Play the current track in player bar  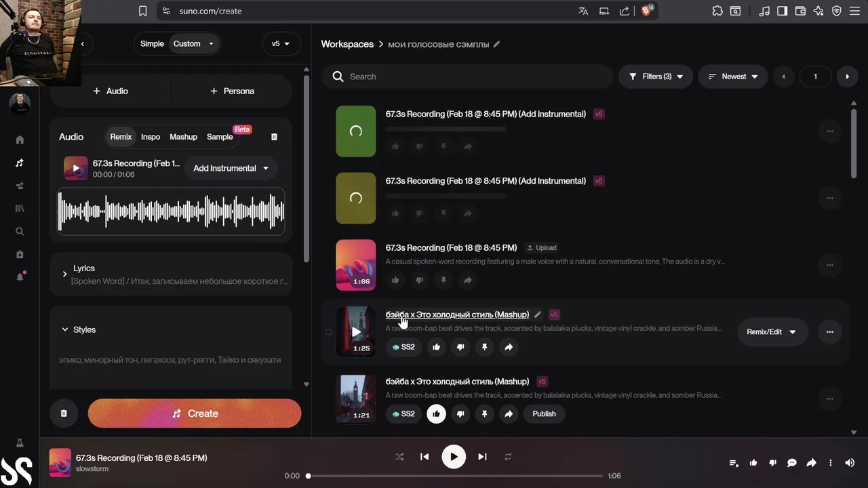click(x=454, y=457)
